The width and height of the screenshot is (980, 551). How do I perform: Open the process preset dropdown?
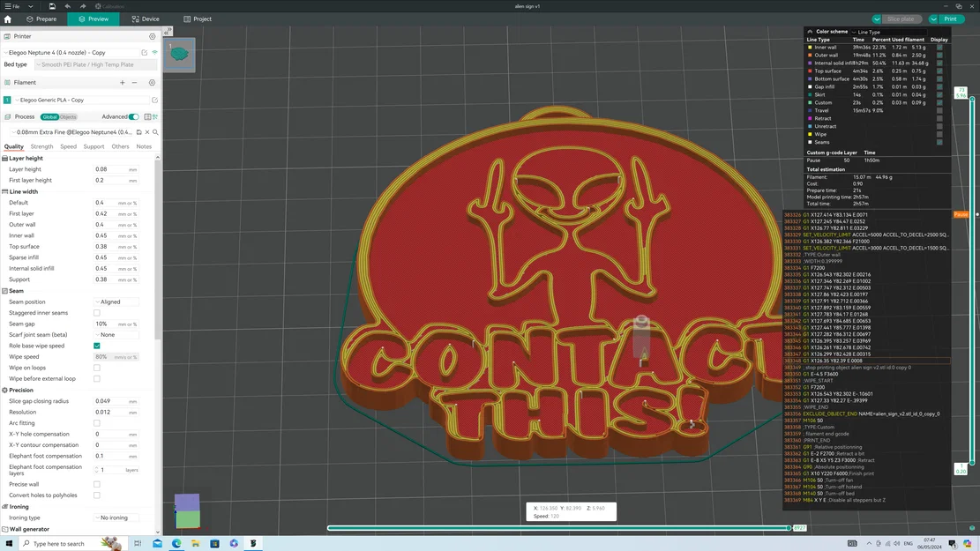coord(71,132)
